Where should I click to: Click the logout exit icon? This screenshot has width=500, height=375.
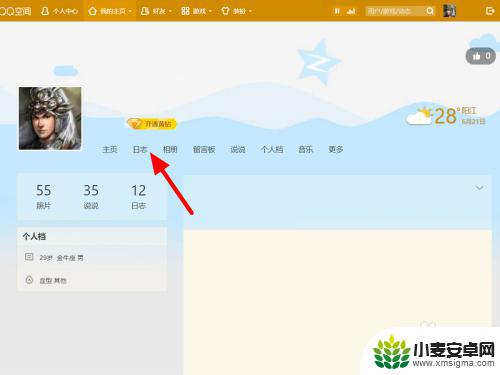click(490, 11)
